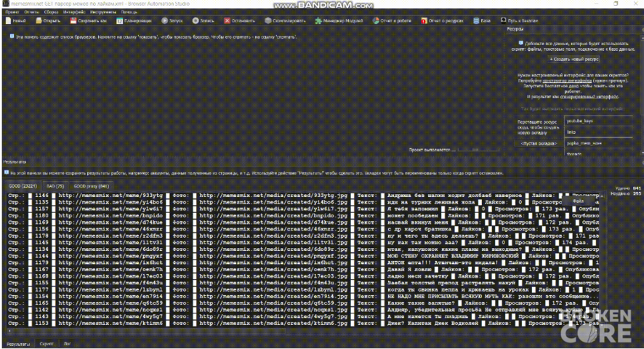Open a project via the Открыть folder icon
The height and width of the screenshot is (349, 644).
[39, 20]
